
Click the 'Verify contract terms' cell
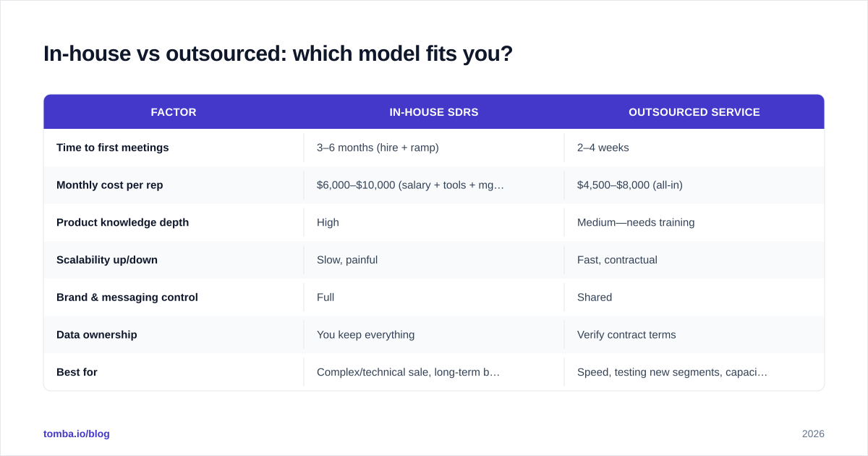tap(694, 334)
